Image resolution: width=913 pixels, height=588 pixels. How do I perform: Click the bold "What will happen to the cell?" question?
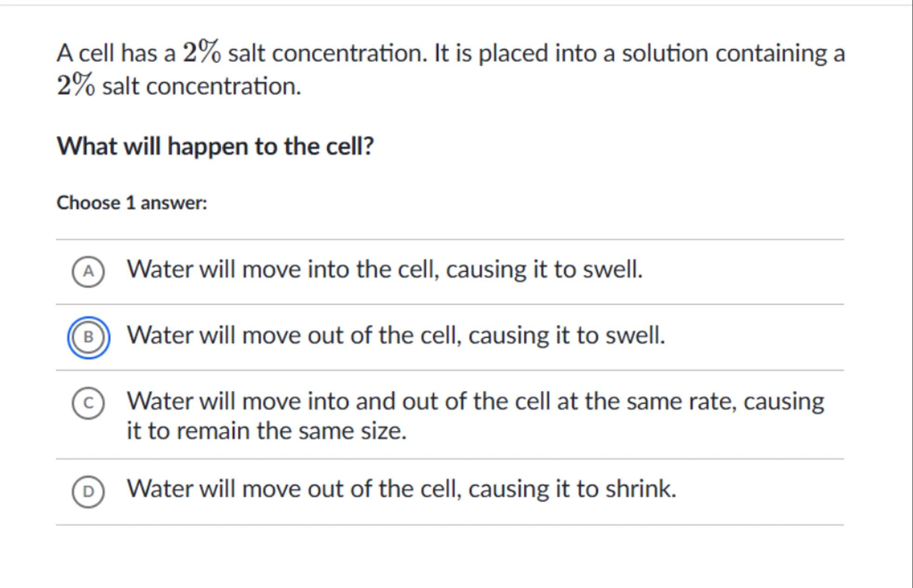(x=215, y=147)
